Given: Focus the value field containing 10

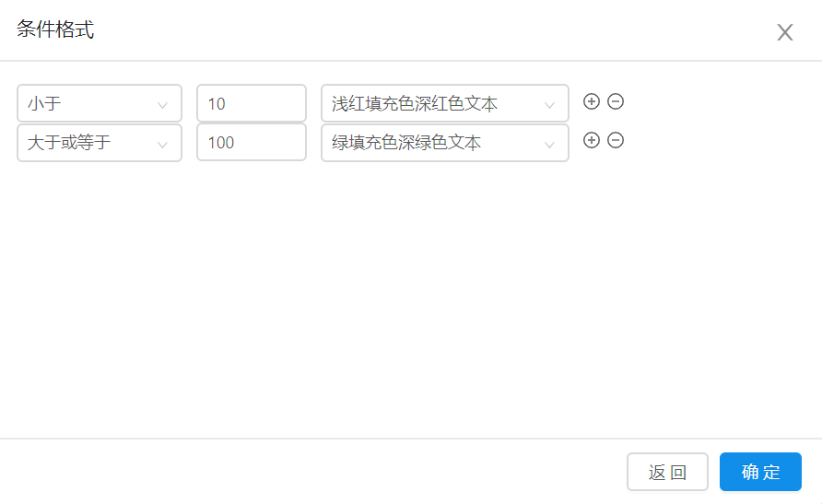Looking at the screenshot, I should point(251,103).
